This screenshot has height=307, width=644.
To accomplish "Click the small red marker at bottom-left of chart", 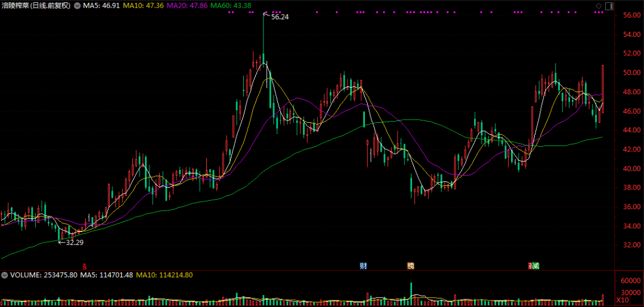I will (x=85, y=265).
